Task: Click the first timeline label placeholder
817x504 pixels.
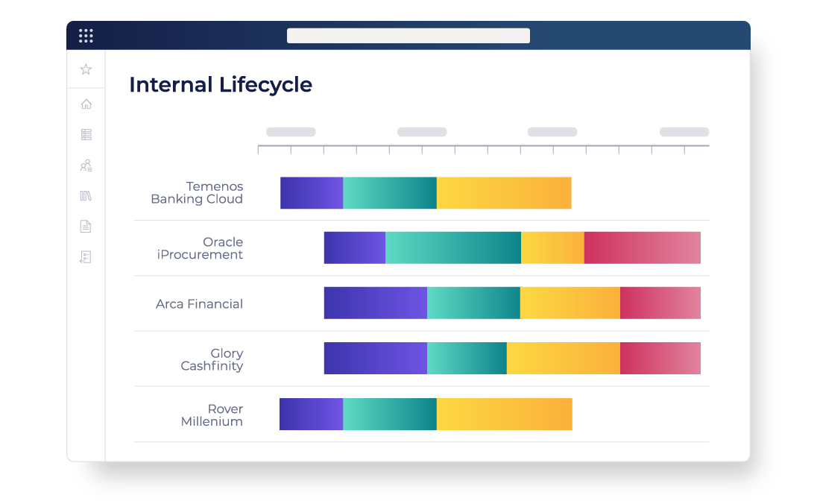Action: [x=291, y=132]
